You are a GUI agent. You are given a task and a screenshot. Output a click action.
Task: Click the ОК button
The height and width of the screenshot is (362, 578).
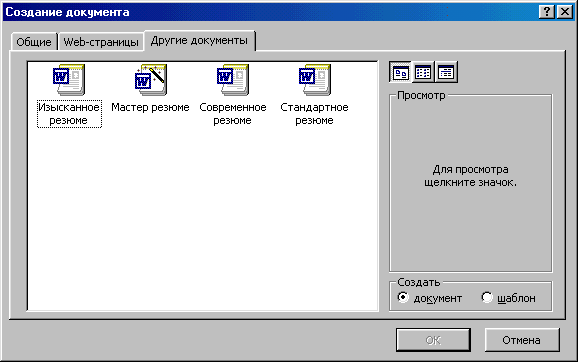433,340
